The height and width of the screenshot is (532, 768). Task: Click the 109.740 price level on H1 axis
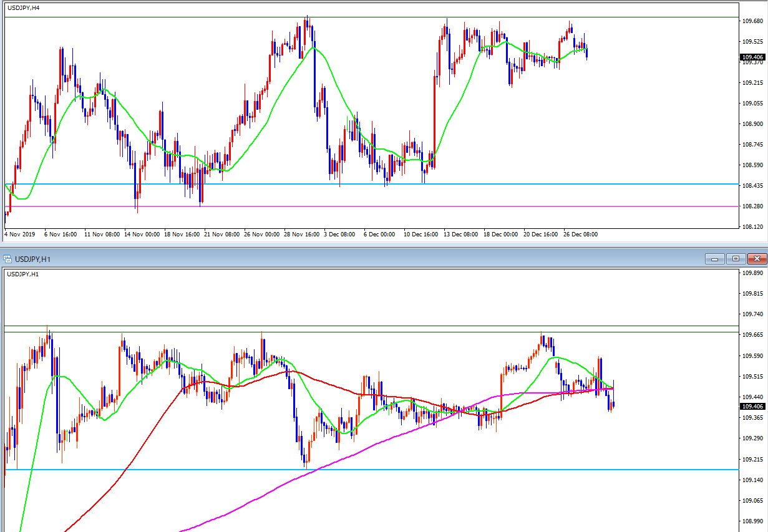[x=753, y=314]
